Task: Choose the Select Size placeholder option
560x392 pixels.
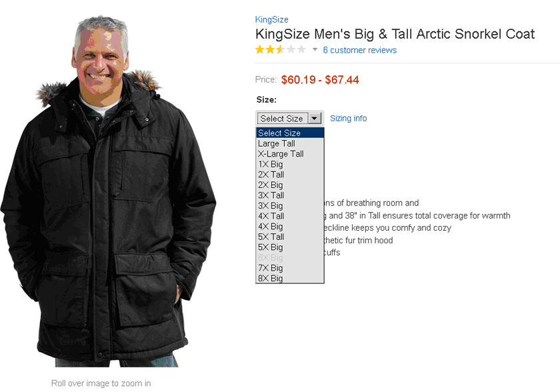Action: click(279, 133)
